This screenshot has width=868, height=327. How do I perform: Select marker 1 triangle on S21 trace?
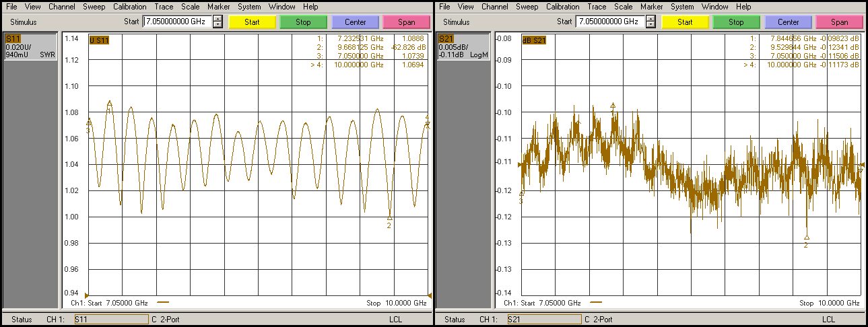coord(613,105)
